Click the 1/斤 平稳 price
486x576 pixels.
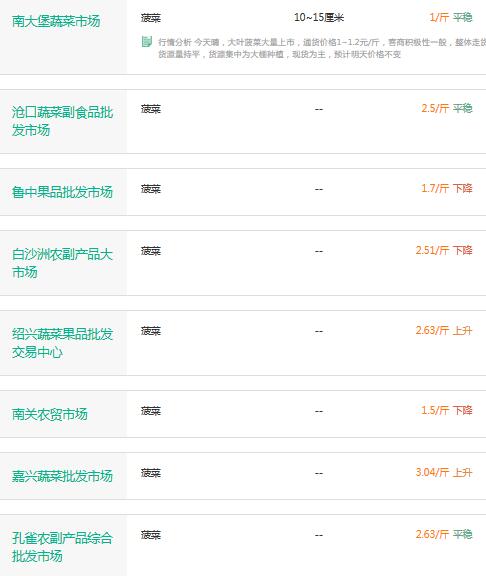coord(451,17)
